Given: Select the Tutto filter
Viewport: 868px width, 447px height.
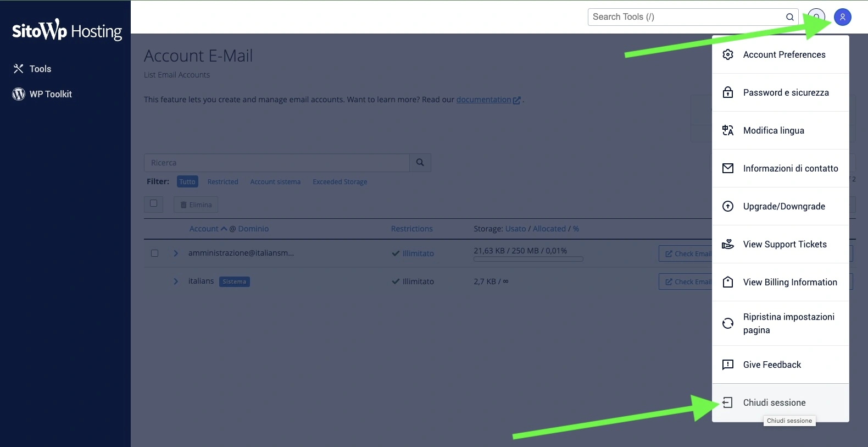Looking at the screenshot, I should (x=187, y=182).
